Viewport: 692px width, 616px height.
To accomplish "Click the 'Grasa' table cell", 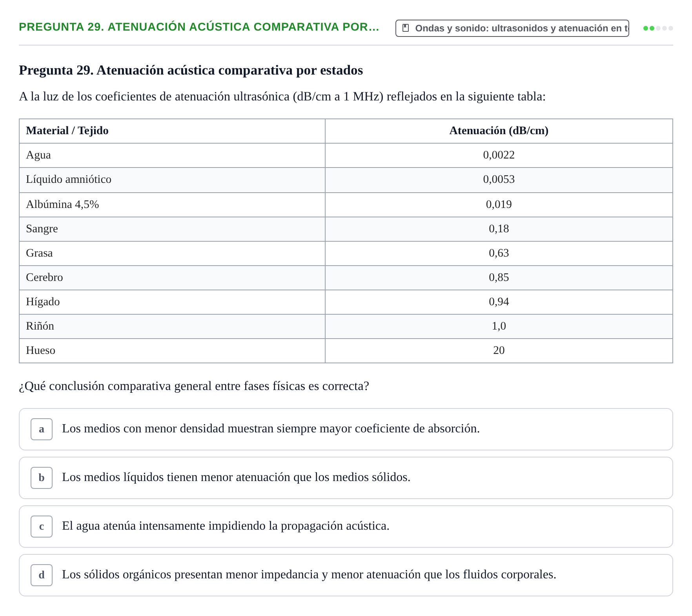I will [172, 253].
